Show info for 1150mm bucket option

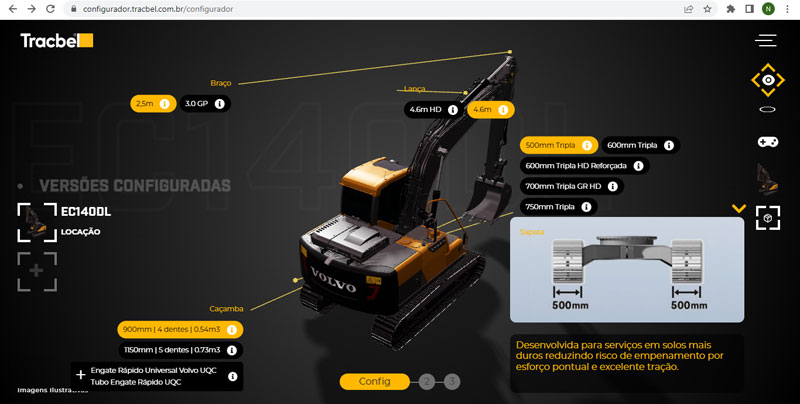point(232,350)
